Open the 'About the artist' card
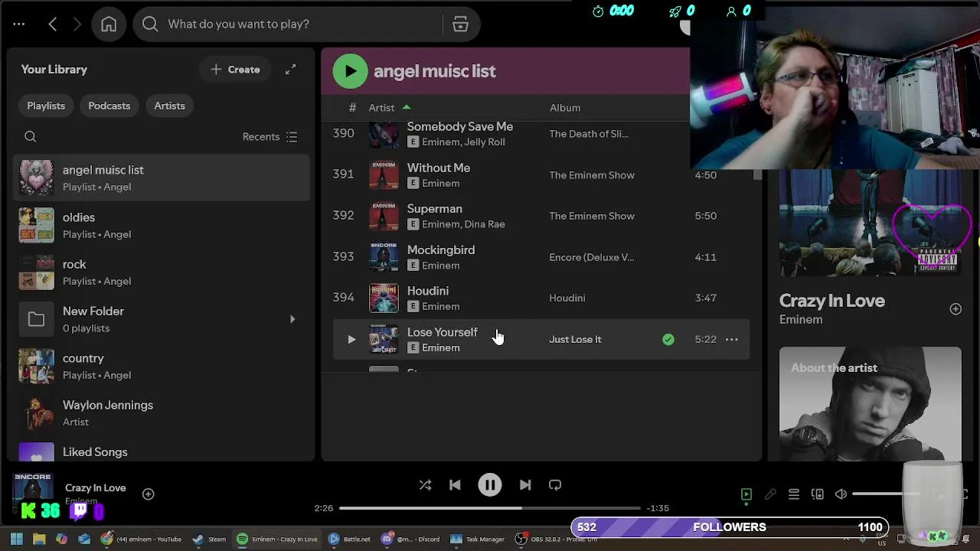The image size is (980, 551). (871, 403)
